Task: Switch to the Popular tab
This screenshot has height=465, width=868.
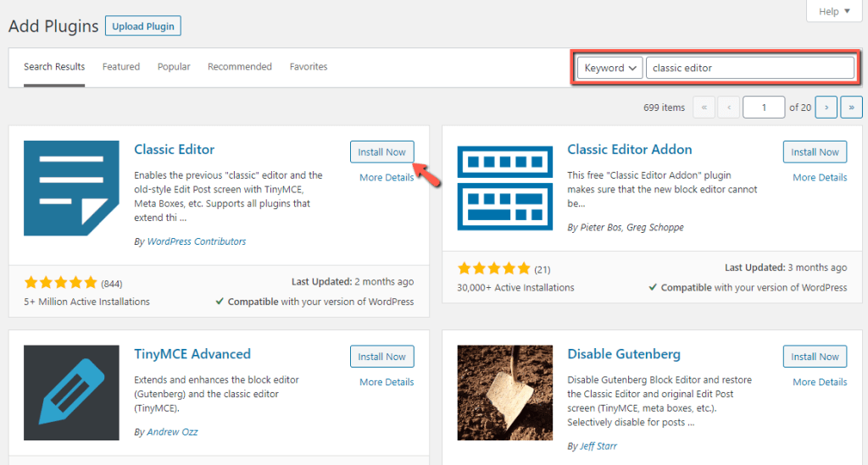Action: tap(174, 66)
